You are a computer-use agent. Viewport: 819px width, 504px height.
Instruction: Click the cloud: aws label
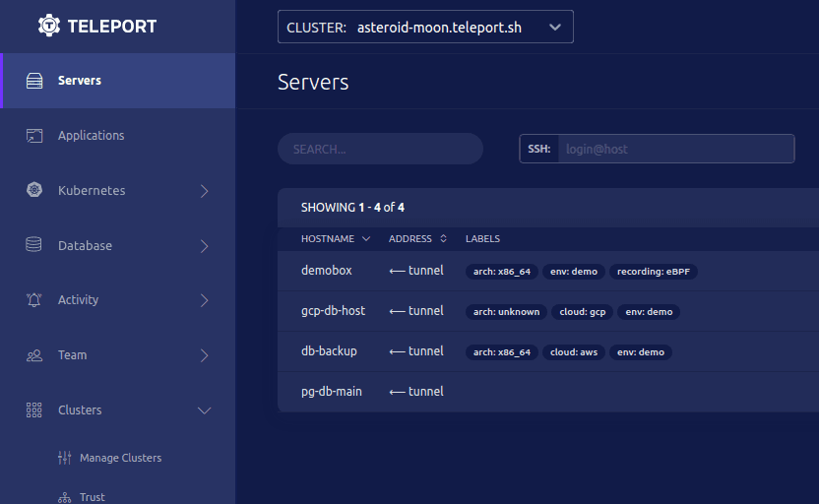[x=574, y=352]
